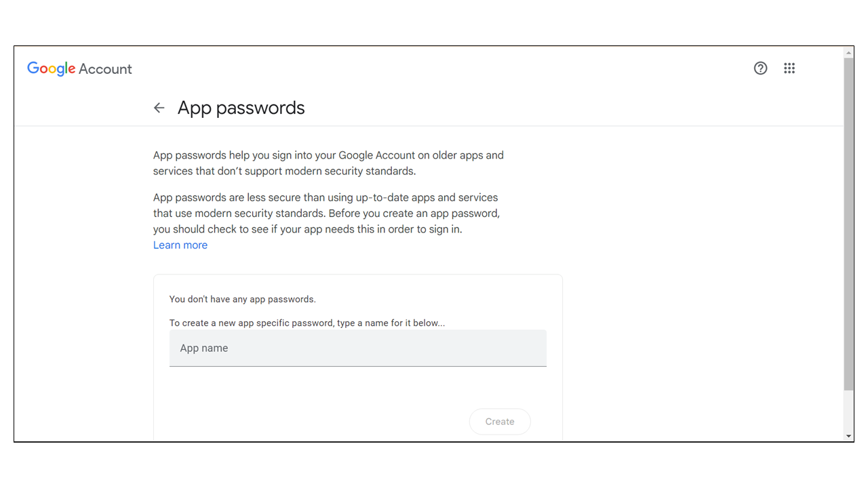The height and width of the screenshot is (488, 868).
Task: Open the Help question mark icon
Action: pos(761,68)
